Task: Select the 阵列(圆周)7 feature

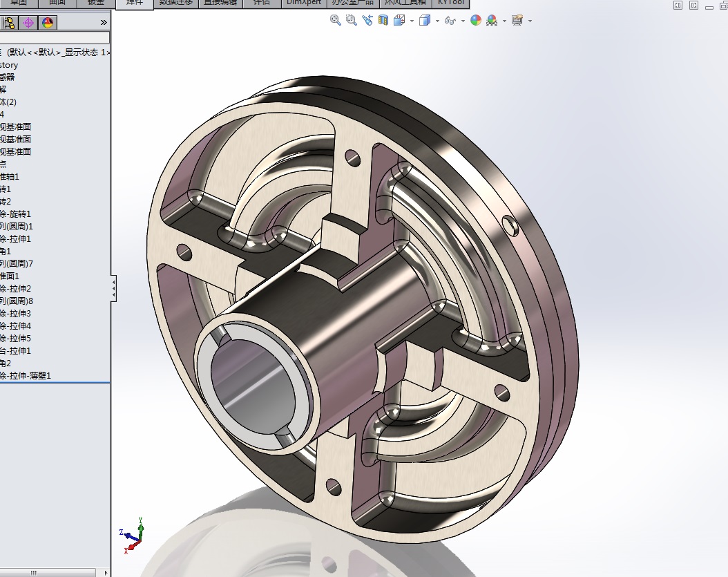Action: (17, 263)
